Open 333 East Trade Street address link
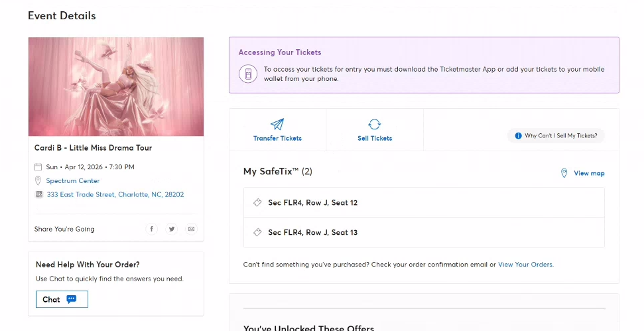This screenshot has width=644, height=331. point(115,194)
